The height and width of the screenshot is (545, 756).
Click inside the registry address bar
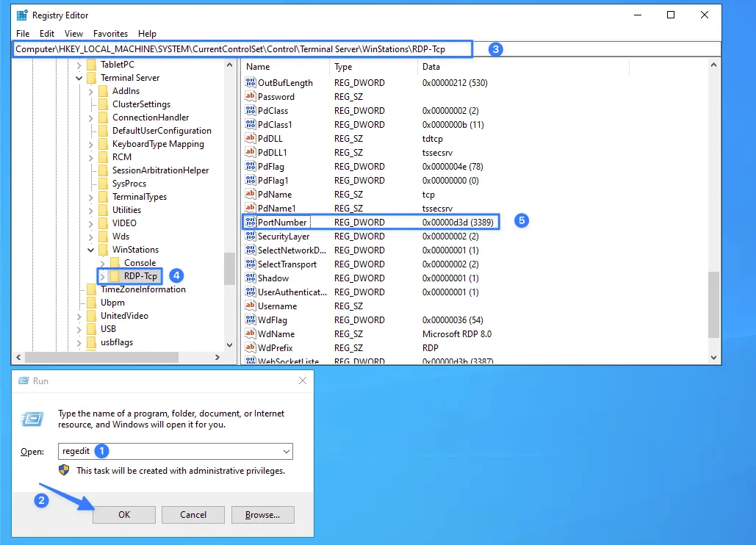(242, 48)
